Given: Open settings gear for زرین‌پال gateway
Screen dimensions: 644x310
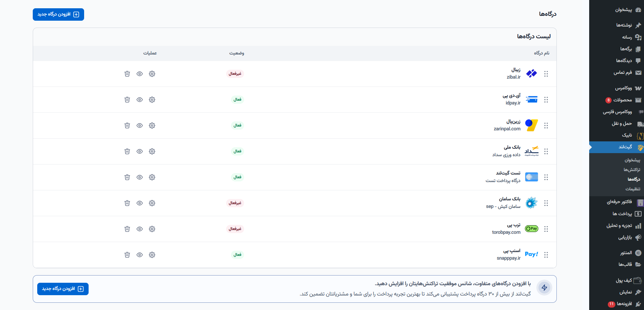Looking at the screenshot, I should (152, 126).
